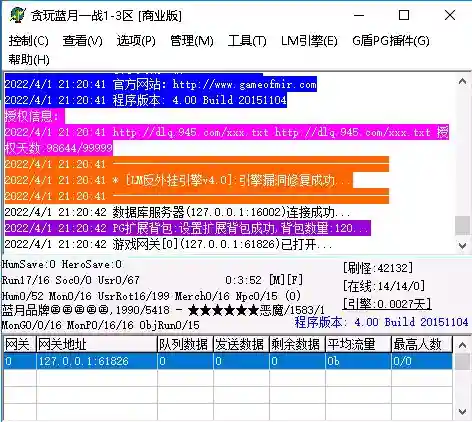Open the 选项(P) menu
This screenshot has width=472, height=422.
[136, 41]
